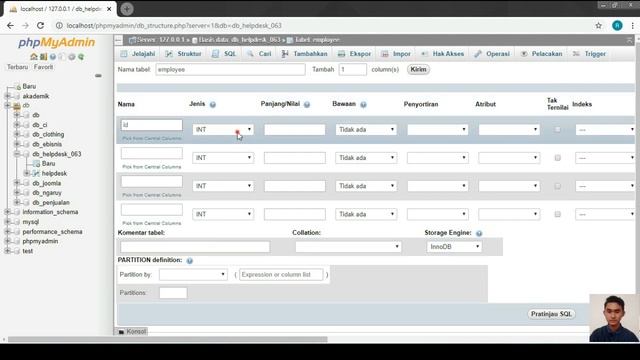This screenshot has height=360, width=640.
Task: Go back with the browser back arrow
Action: coord(10,25)
